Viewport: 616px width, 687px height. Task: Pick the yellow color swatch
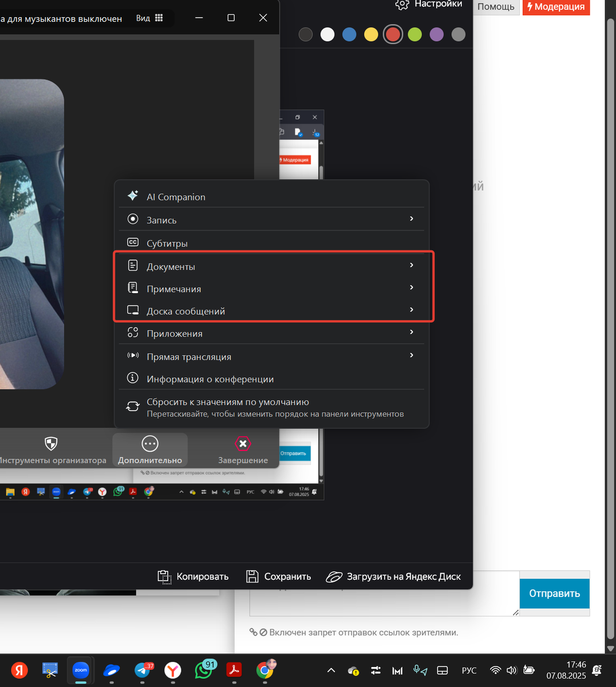pyautogui.click(x=371, y=34)
